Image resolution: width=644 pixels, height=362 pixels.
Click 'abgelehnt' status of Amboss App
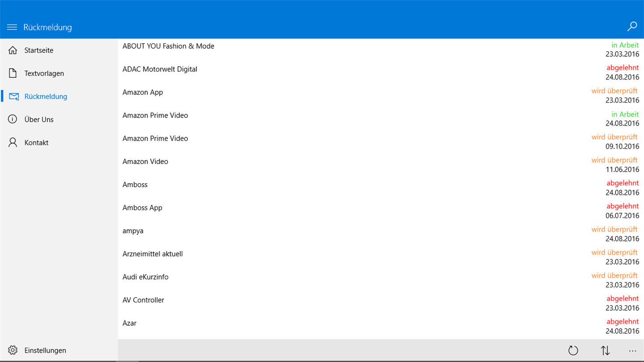(x=623, y=206)
